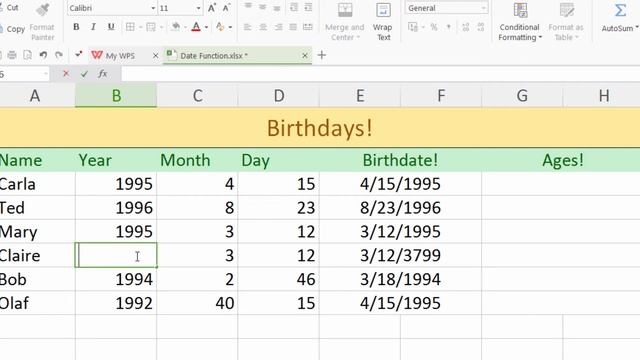Click the print preview icon

27,55
